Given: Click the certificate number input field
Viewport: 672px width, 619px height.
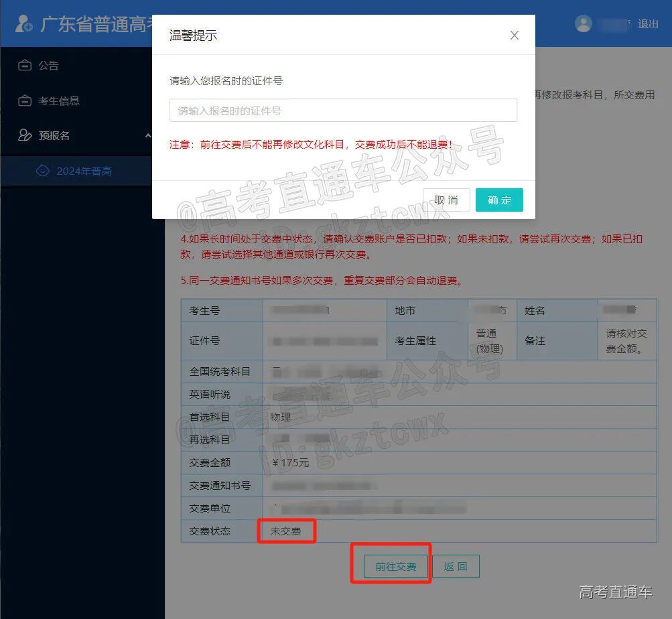Looking at the screenshot, I should click(x=343, y=110).
